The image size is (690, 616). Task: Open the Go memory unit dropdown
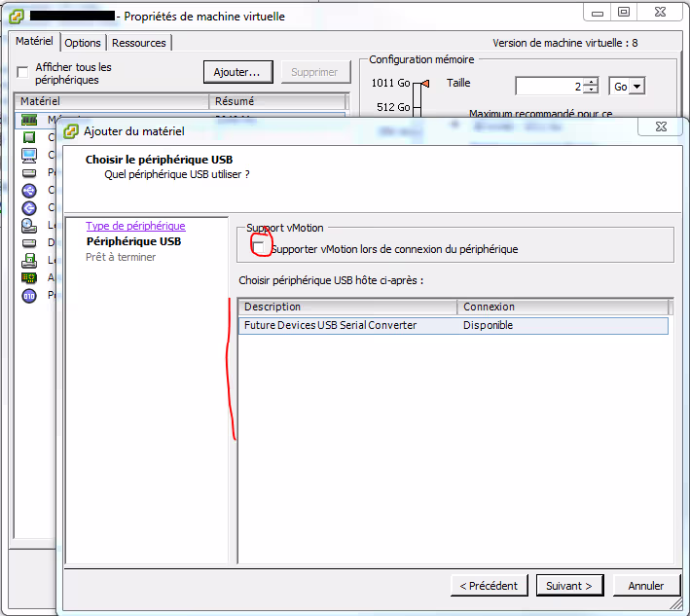click(x=628, y=87)
